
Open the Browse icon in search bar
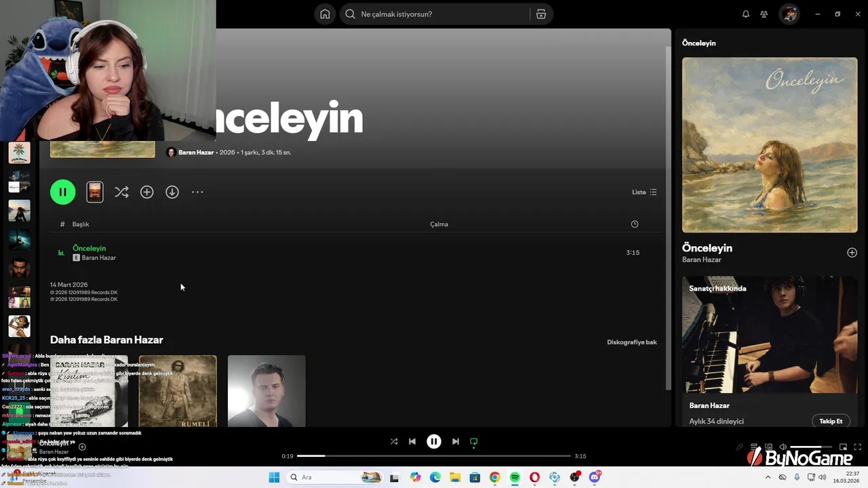tap(541, 14)
